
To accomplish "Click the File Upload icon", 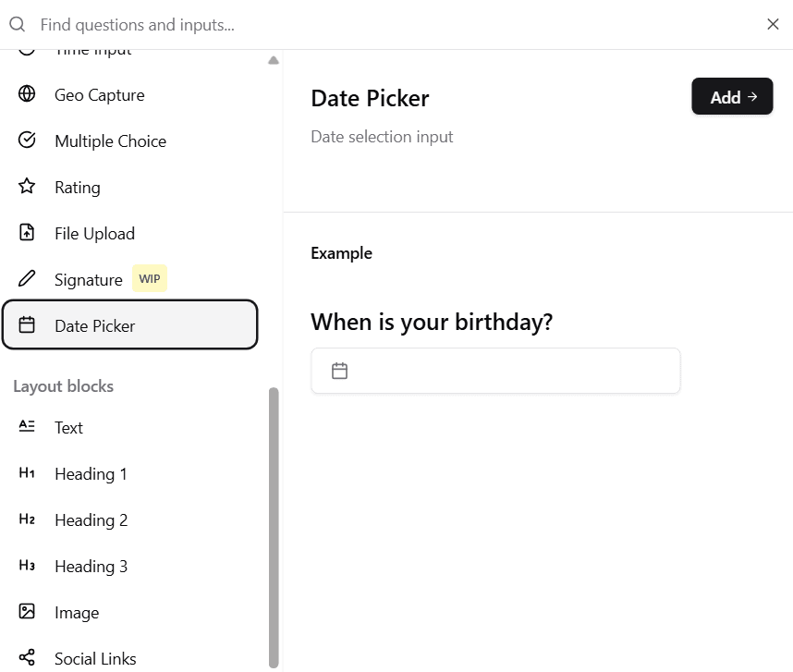I will (25, 233).
